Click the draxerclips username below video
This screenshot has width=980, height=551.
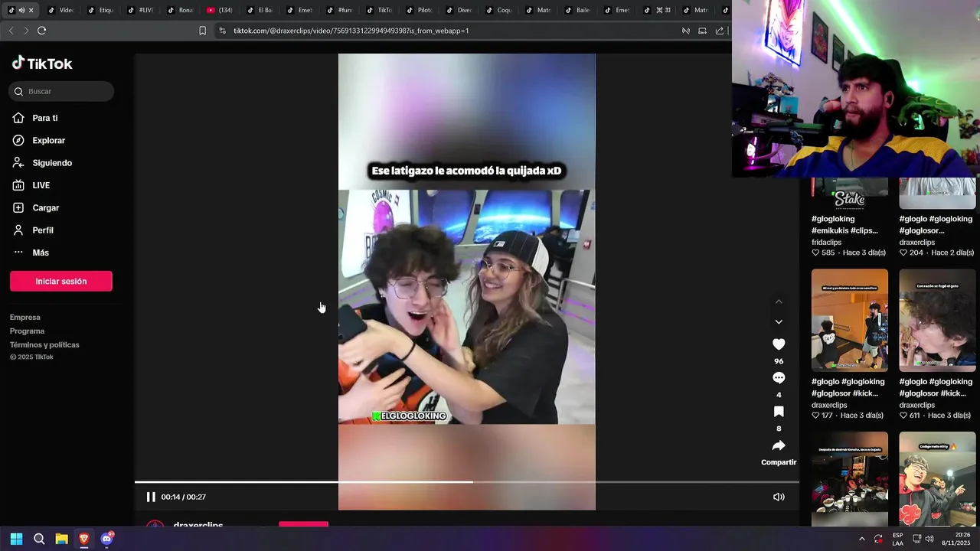click(198, 526)
